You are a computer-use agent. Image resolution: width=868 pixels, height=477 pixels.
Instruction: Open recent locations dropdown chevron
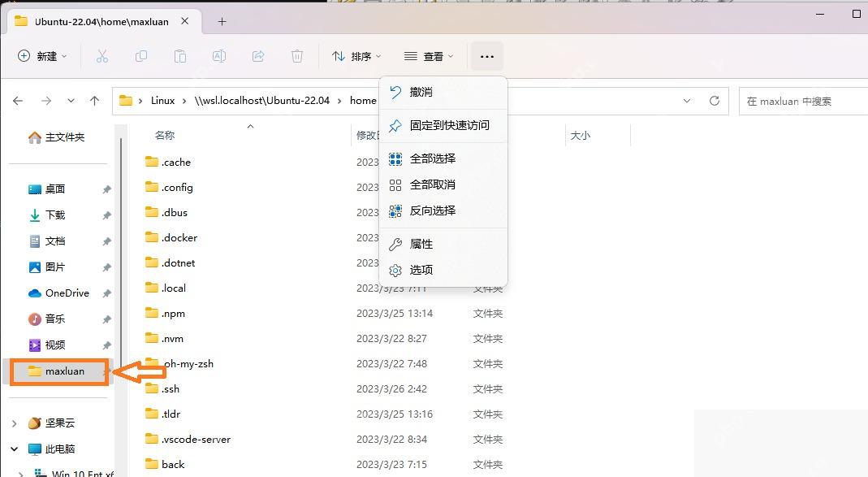[71, 101]
